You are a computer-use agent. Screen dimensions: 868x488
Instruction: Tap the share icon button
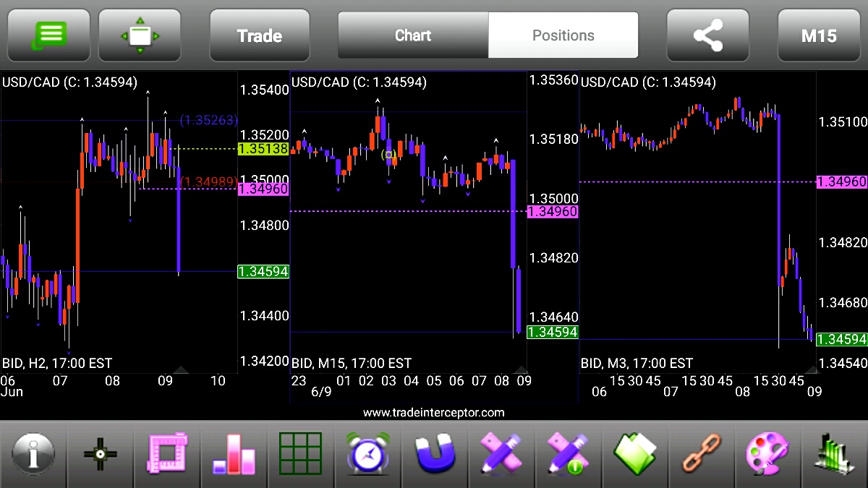(x=708, y=35)
